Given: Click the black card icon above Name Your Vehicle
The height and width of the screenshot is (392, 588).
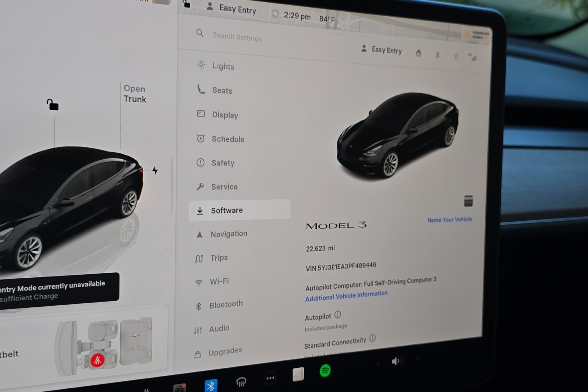Looking at the screenshot, I should (468, 201).
